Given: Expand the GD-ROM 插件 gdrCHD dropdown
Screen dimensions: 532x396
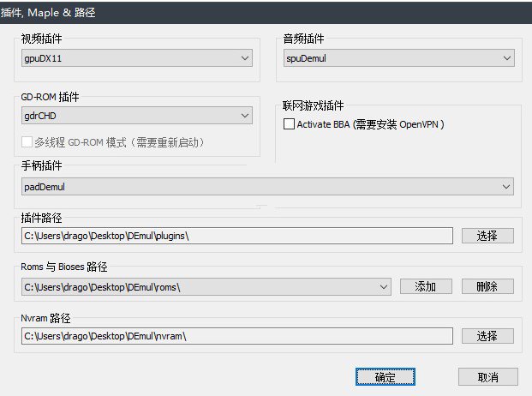Looking at the screenshot, I should (137, 116).
